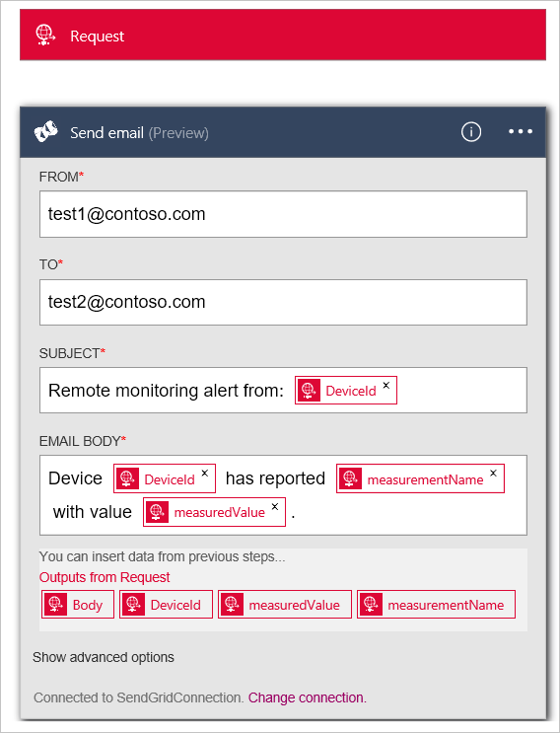Click the Request trigger globe icon

[x=45, y=36]
